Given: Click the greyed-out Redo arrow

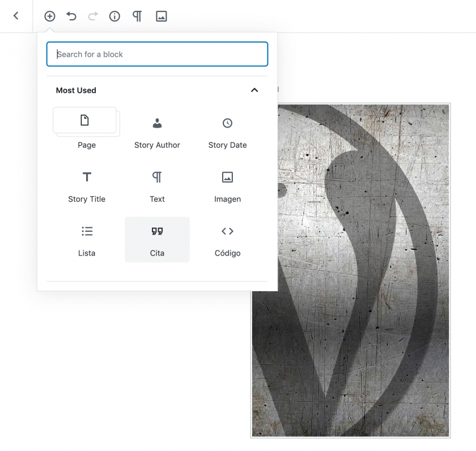Looking at the screenshot, I should pyautogui.click(x=93, y=16).
